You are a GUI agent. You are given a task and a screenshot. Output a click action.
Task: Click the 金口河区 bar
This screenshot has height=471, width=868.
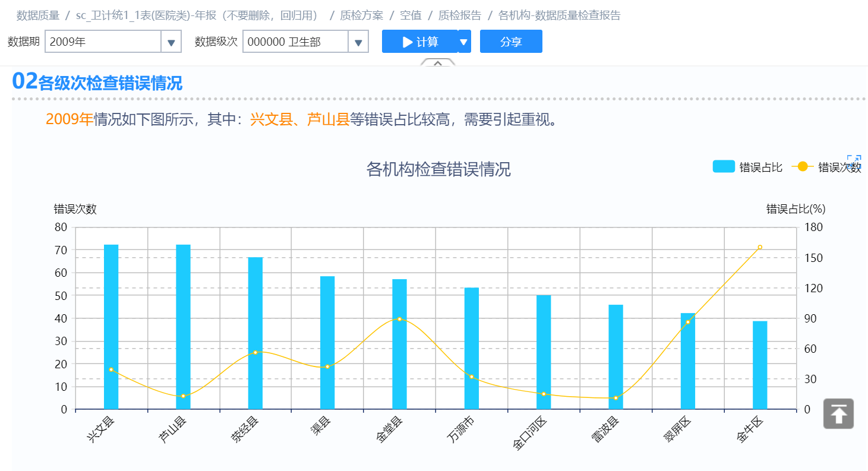pos(544,352)
